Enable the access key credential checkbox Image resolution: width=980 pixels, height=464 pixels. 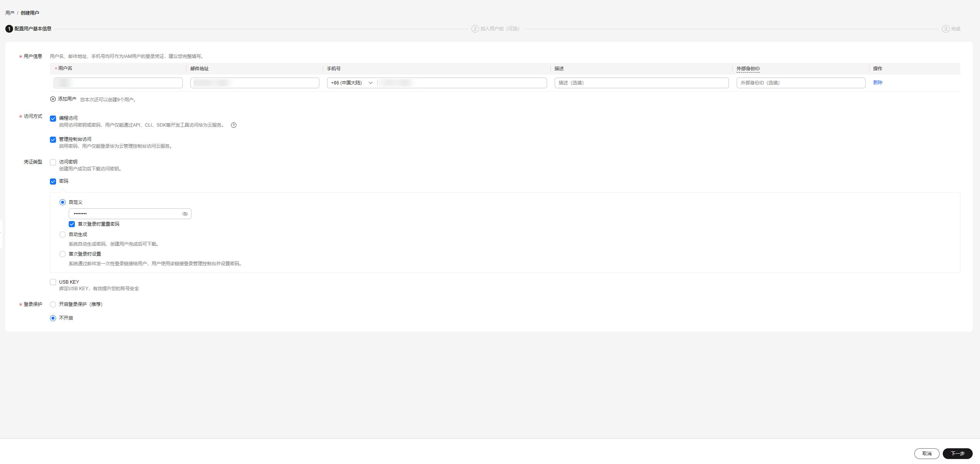tap(53, 162)
